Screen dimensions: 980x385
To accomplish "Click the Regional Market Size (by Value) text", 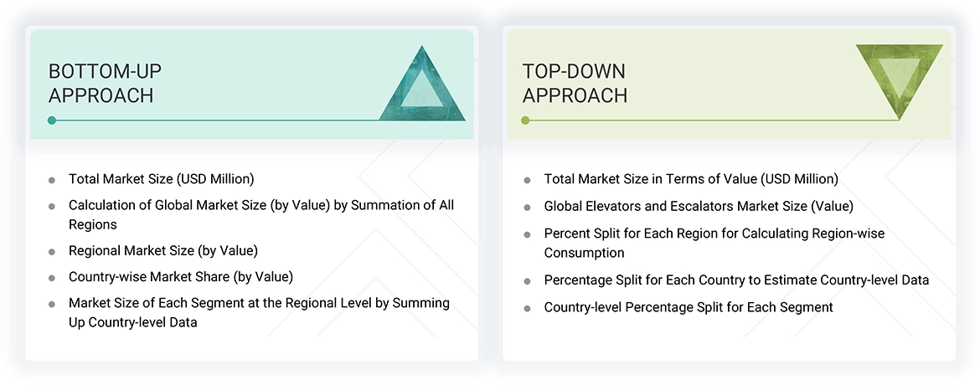I will 162,250.
